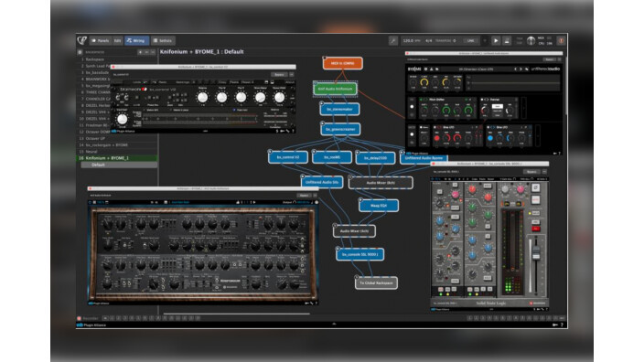
Task: Select rackspace 8 DIEZEL Herbert
Action: click(93, 105)
